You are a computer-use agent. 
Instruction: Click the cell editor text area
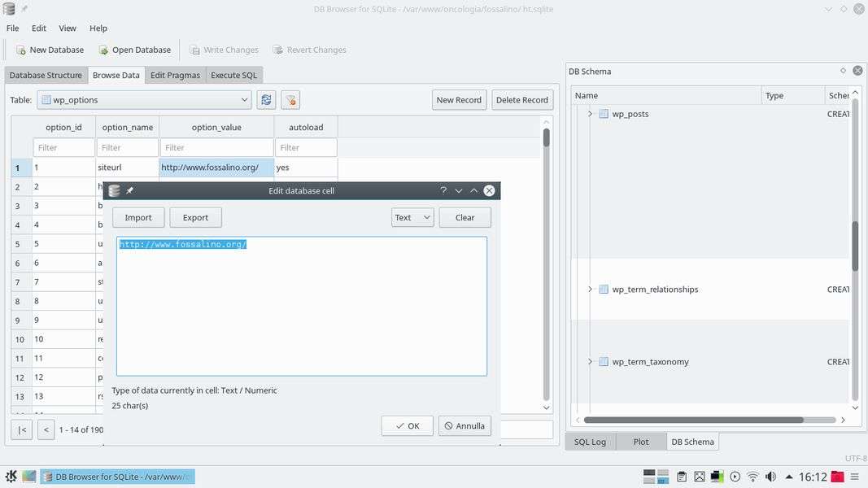[302, 307]
